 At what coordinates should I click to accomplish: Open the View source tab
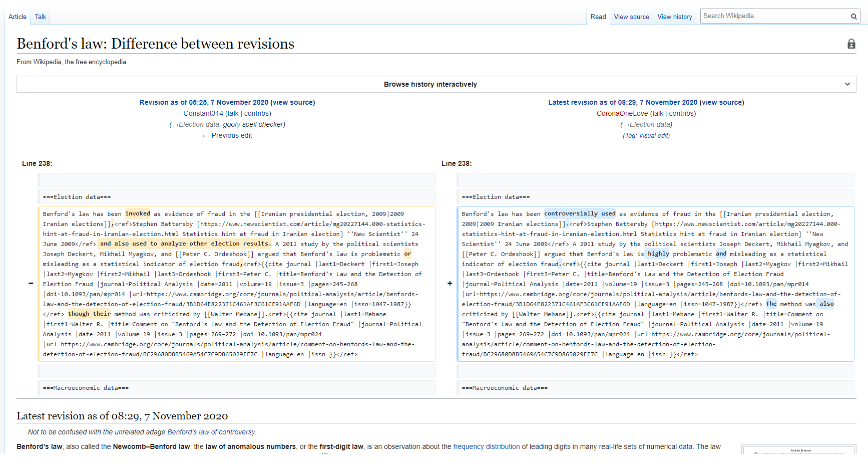[631, 17]
